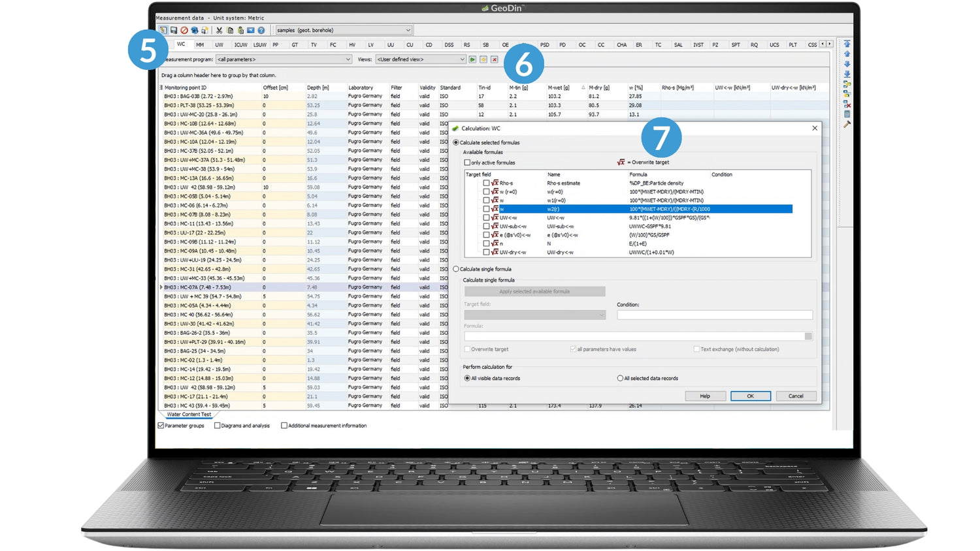Click the move to bottom arrow icon
Image resolution: width=980 pixels, height=551 pixels.
(x=847, y=74)
